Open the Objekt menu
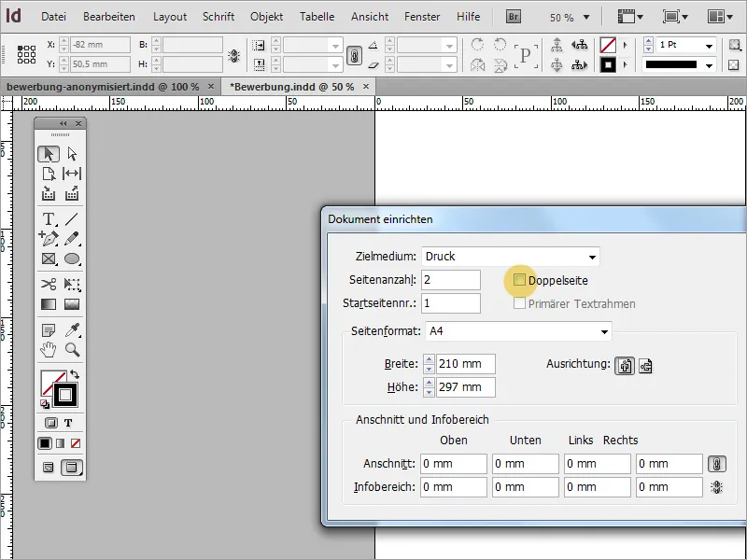 tap(267, 17)
